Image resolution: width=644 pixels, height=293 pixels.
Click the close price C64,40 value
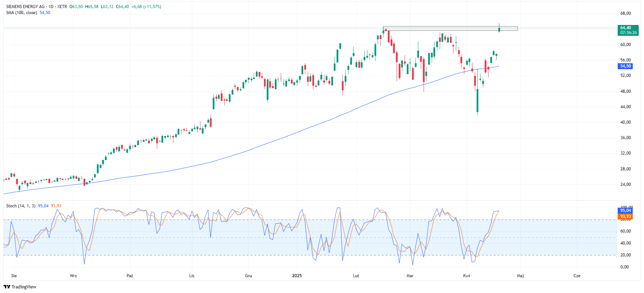(x=122, y=7)
